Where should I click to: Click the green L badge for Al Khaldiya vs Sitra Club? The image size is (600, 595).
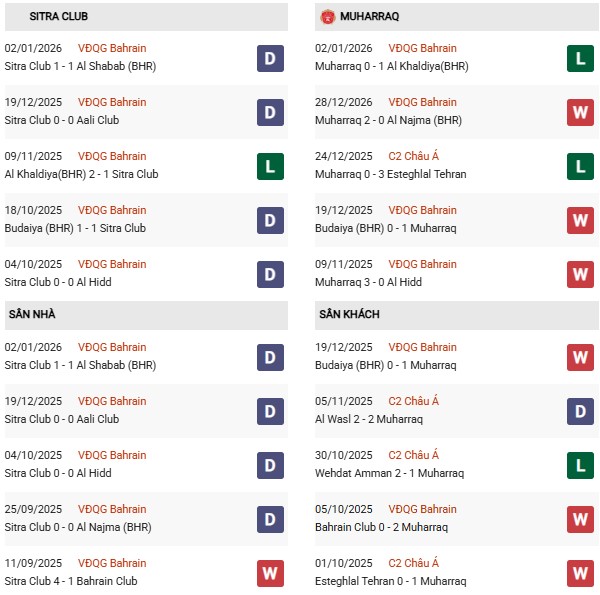(269, 166)
